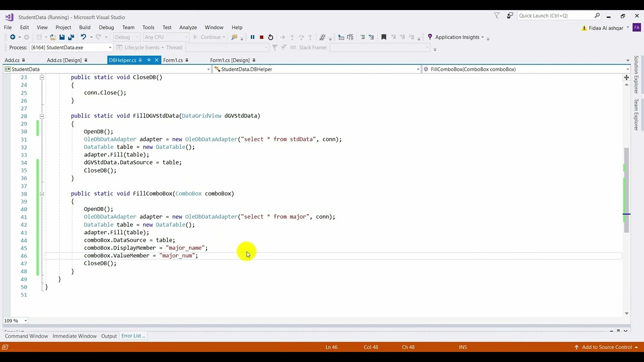This screenshot has width=644, height=362.
Task: Open the Immediate Window tab
Action: coord(74,336)
